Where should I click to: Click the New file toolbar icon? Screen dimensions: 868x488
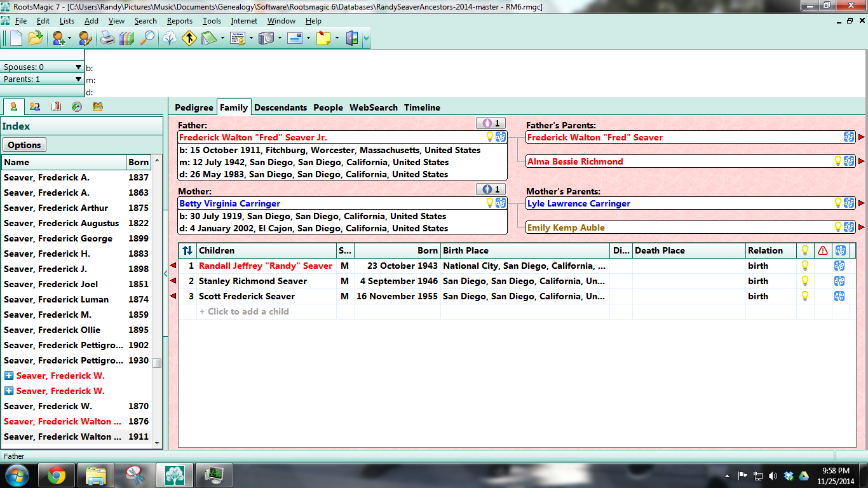tap(16, 38)
